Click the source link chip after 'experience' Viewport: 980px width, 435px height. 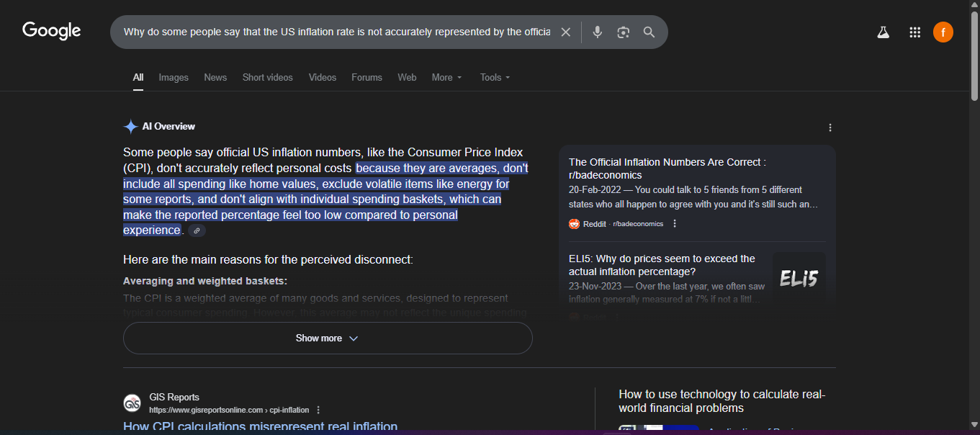coord(197,230)
